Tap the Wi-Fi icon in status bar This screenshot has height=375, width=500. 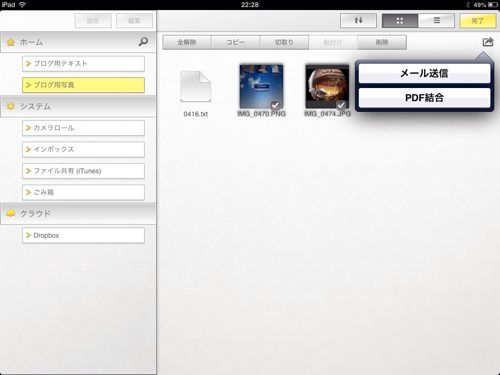(22, 5)
